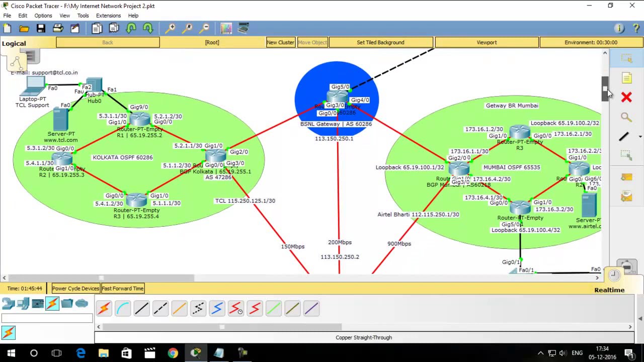Select the Miscellaneous folder category icon
The image size is (644, 362).
(x=67, y=304)
